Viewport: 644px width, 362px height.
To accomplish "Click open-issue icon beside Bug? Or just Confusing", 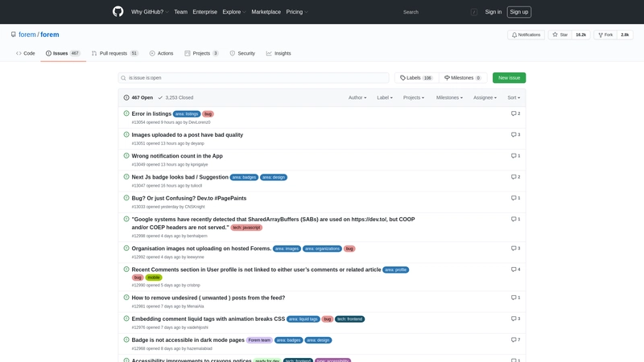I will tap(126, 198).
